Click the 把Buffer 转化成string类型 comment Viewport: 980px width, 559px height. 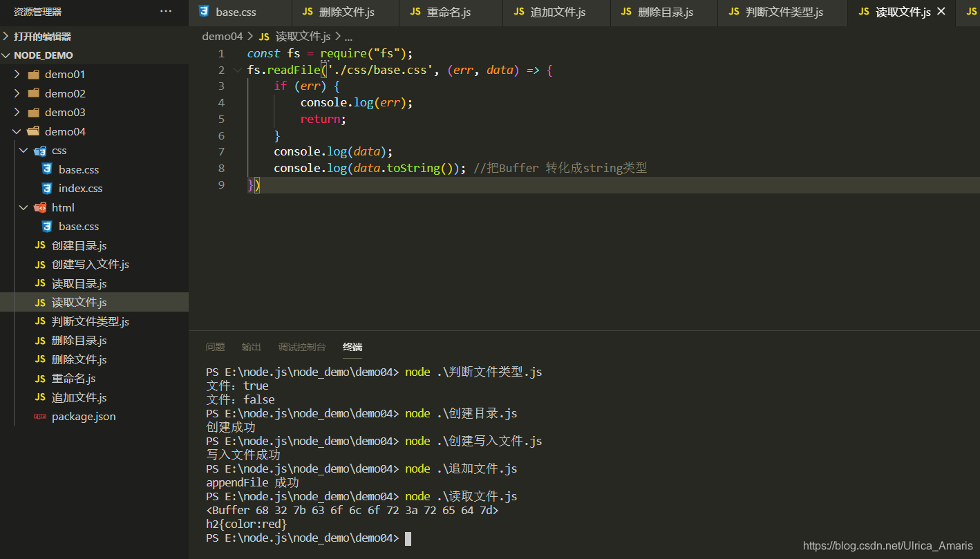point(560,168)
